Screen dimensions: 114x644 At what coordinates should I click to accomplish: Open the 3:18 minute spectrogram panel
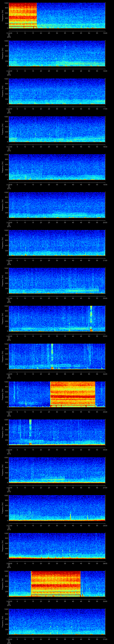(x=57, y=167)
